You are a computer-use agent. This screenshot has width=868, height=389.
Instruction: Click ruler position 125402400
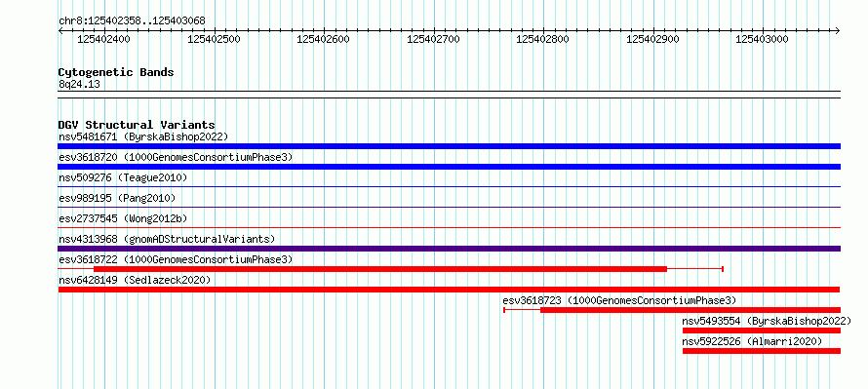(104, 39)
